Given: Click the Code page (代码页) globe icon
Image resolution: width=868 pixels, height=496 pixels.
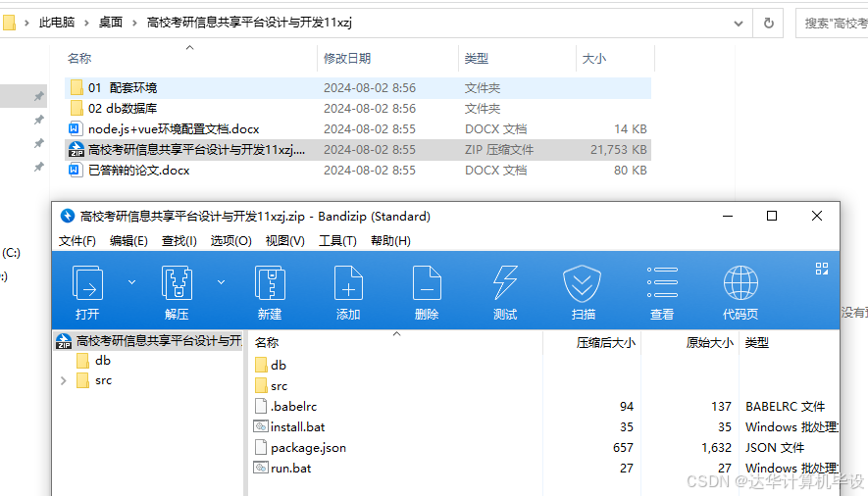Looking at the screenshot, I should (740, 282).
